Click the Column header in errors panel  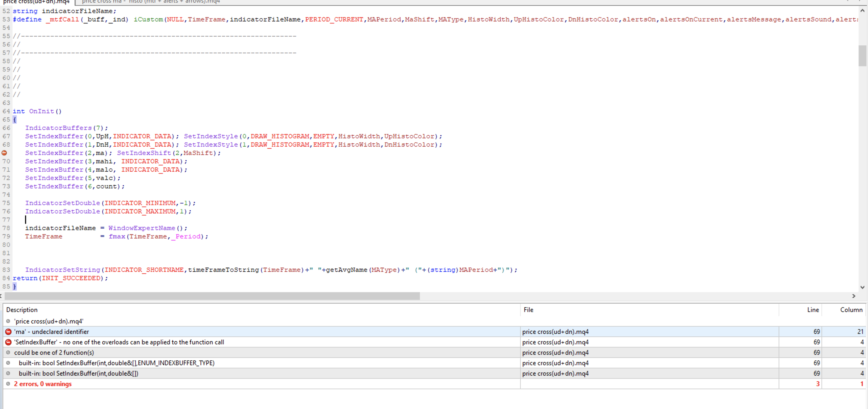coord(851,310)
